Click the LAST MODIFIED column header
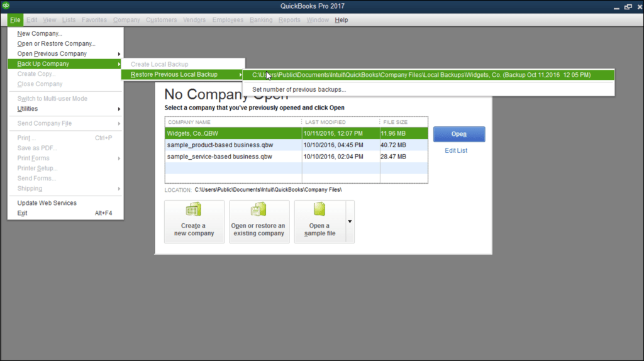 341,122
